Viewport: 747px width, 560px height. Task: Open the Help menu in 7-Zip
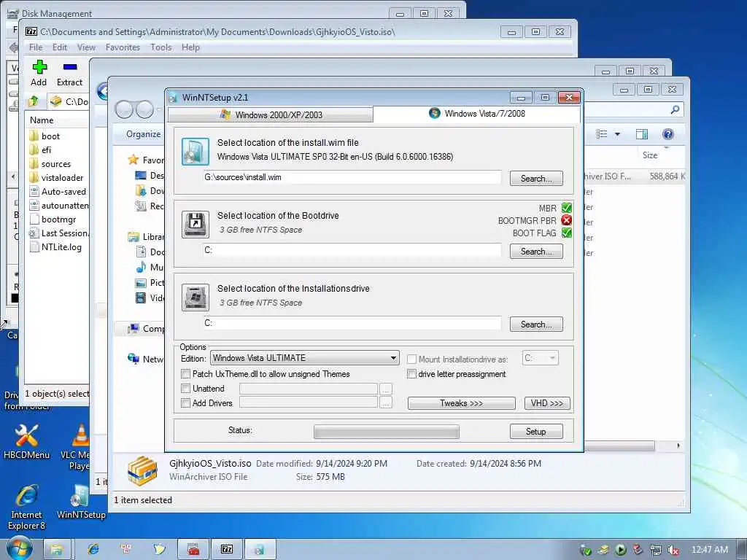pos(190,47)
